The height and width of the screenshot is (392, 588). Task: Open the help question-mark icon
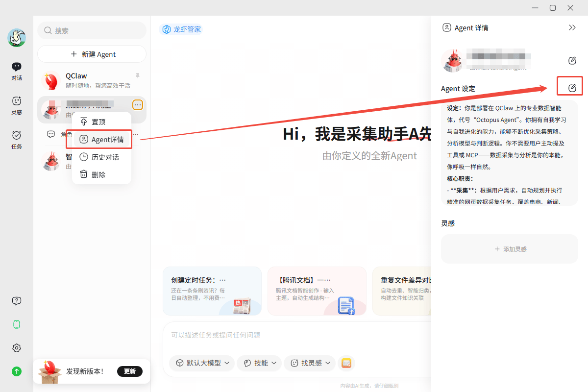[17, 301]
